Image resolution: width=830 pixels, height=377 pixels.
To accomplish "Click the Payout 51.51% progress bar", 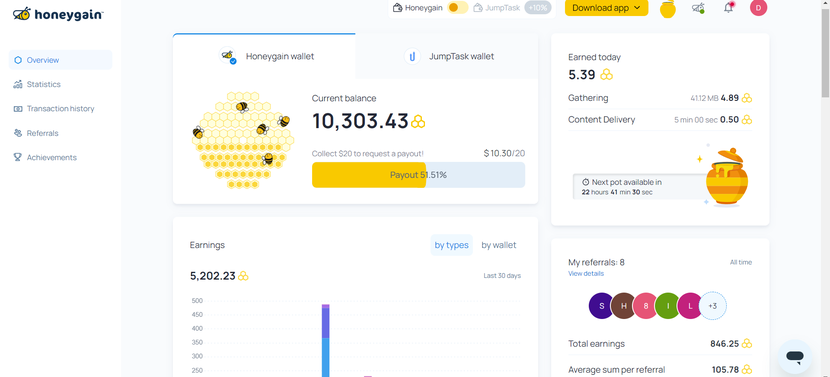I will point(418,175).
